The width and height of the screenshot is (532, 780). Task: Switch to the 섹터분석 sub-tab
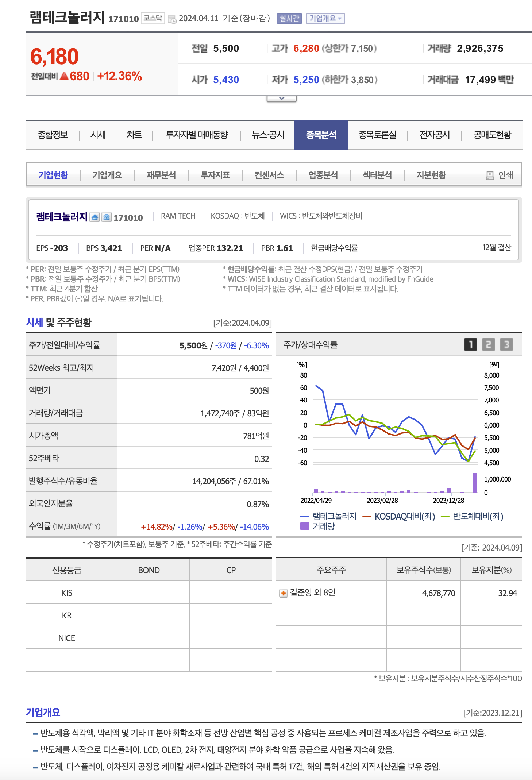(377, 175)
